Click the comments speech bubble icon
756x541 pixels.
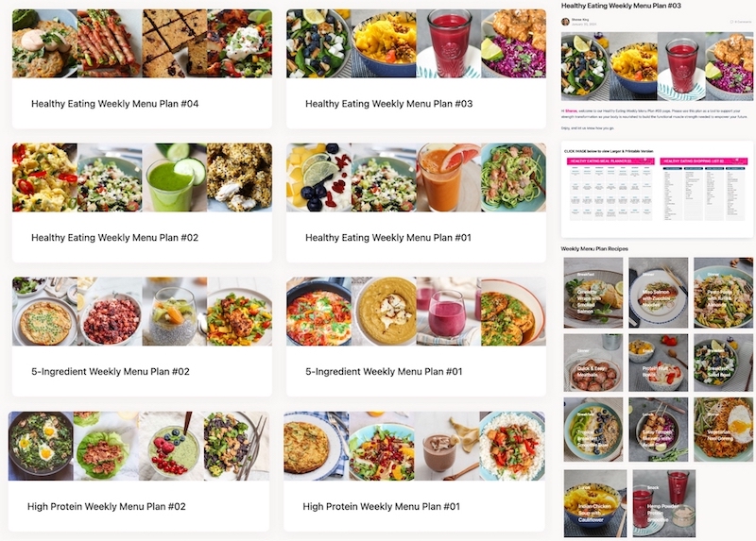731,22
